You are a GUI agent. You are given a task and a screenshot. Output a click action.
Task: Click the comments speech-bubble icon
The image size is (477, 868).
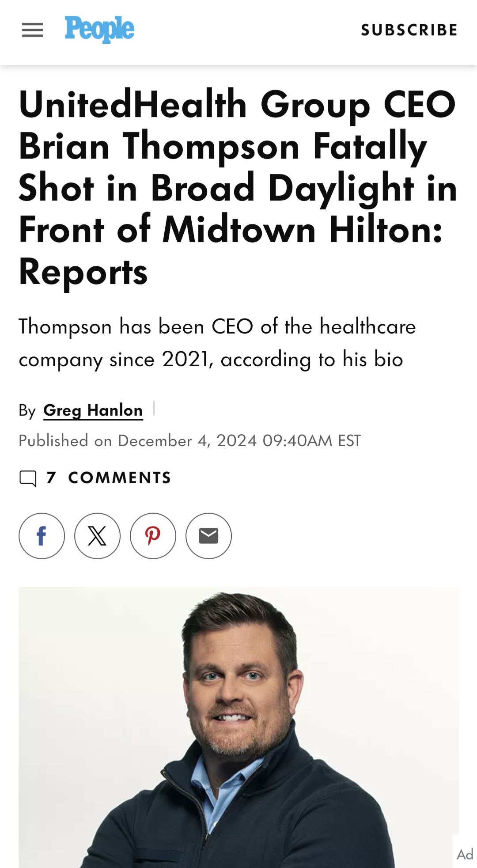[x=28, y=478]
